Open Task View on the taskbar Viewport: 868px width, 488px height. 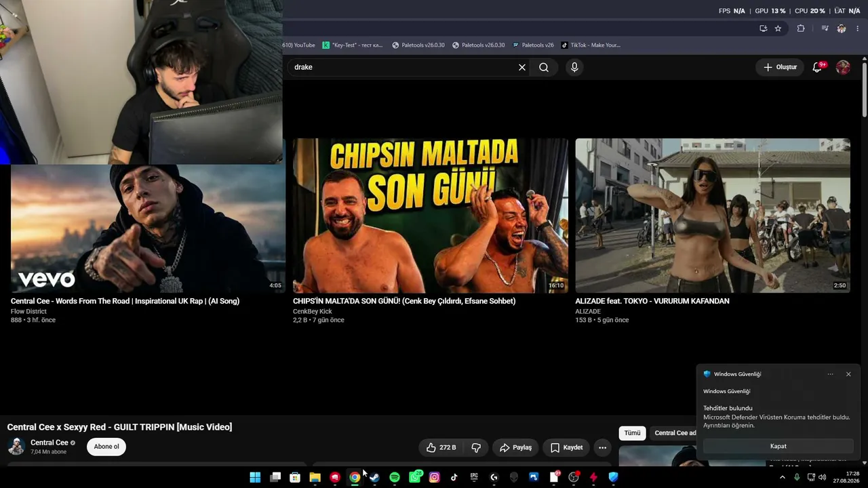click(x=275, y=477)
